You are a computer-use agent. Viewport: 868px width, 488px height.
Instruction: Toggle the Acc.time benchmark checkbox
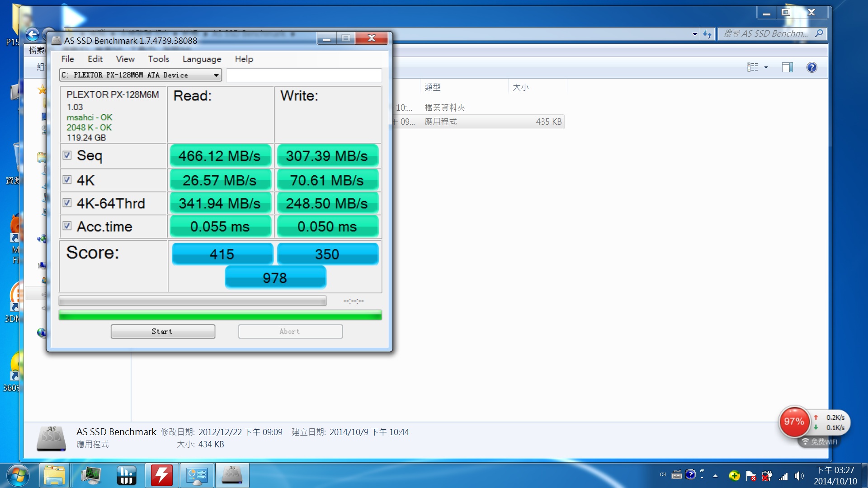pyautogui.click(x=67, y=226)
